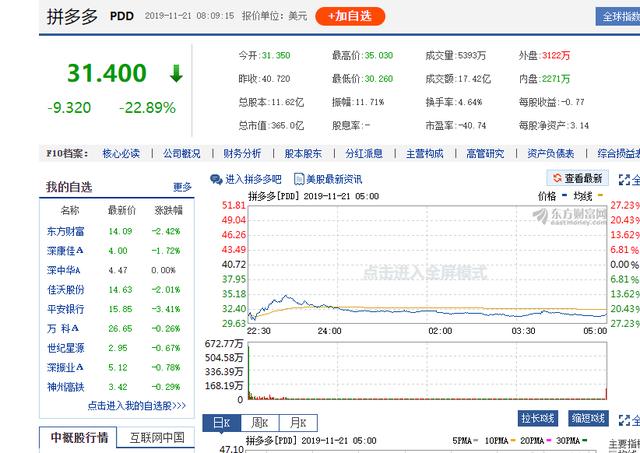
Task: Open 股本股东 link
Action: [303, 153]
